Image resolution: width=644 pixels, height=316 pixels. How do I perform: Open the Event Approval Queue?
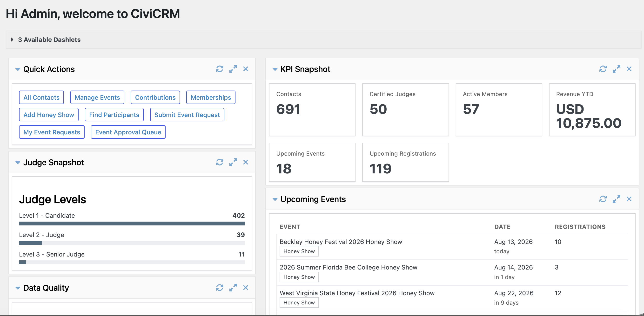[128, 132]
